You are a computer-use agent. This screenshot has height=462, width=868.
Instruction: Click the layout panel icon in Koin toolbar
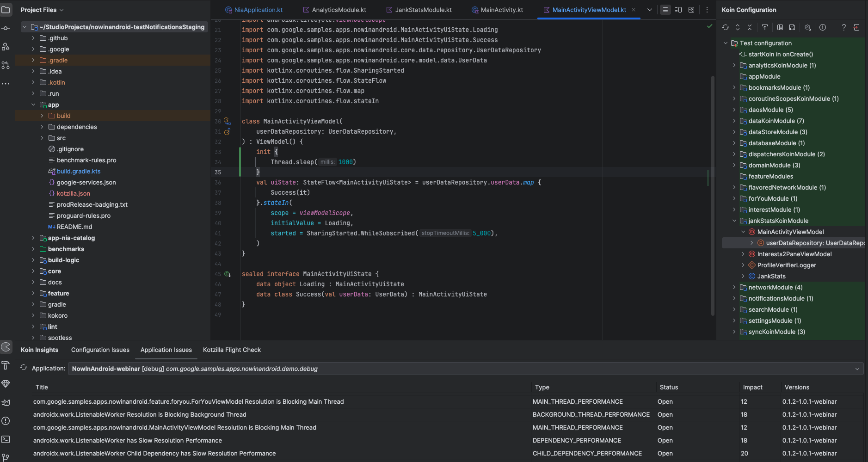(x=780, y=27)
